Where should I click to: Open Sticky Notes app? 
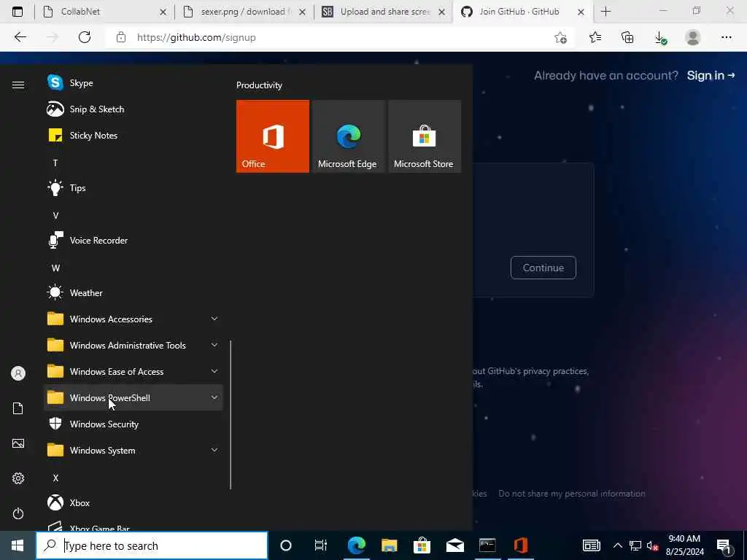tap(133, 135)
